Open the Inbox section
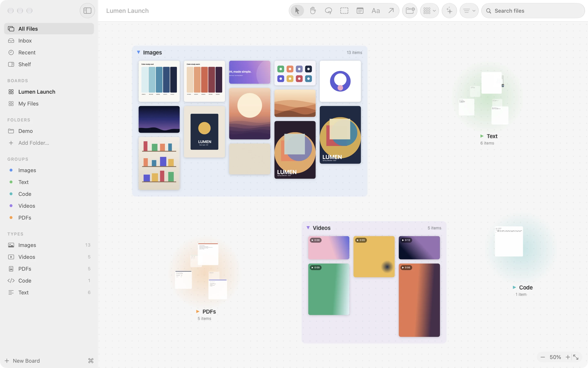The image size is (588, 368). point(49,41)
